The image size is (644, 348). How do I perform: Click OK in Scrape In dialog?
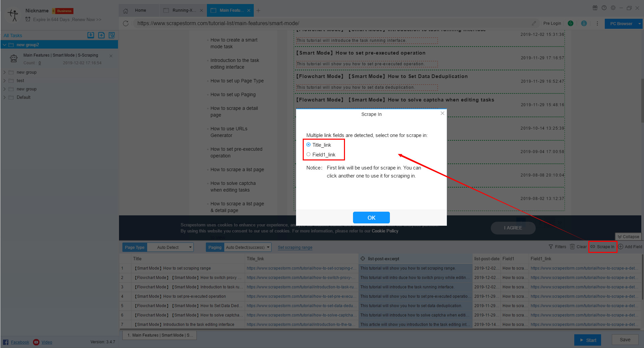tap(371, 218)
